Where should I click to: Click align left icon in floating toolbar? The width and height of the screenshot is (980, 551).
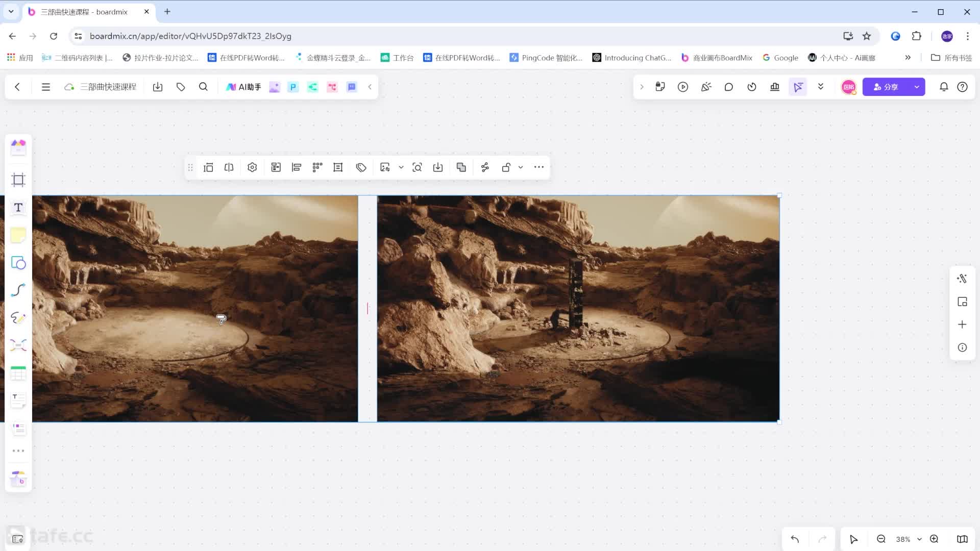pyautogui.click(x=297, y=167)
